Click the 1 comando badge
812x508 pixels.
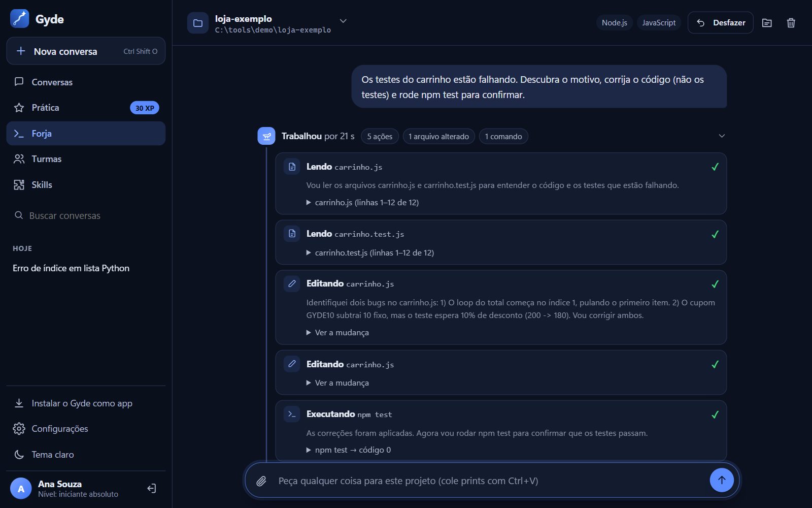(503, 136)
